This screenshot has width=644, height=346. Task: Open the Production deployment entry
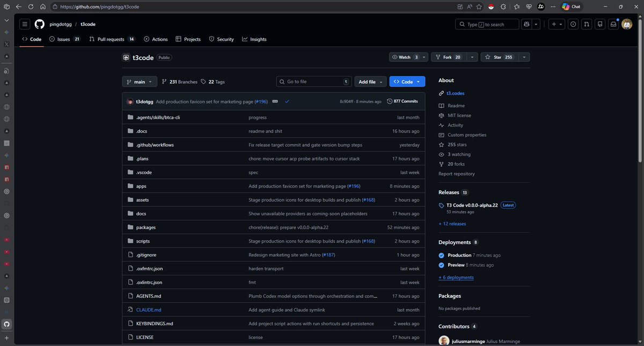459,255
